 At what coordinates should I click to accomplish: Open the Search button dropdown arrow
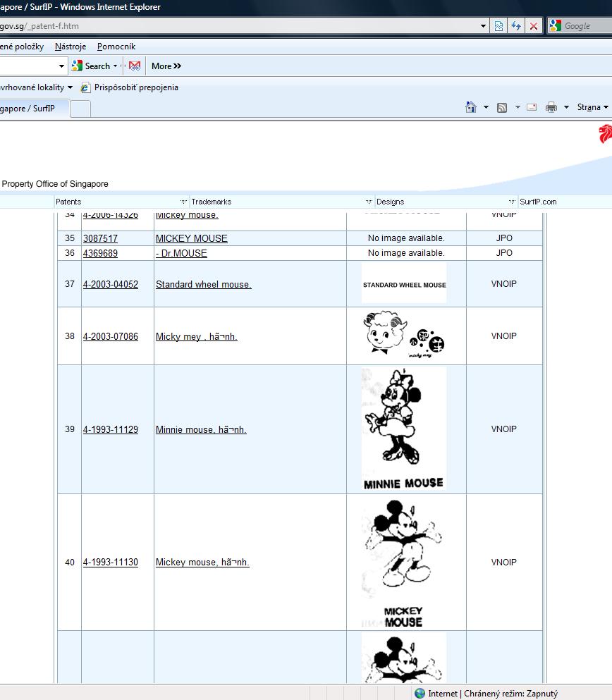[x=115, y=66]
